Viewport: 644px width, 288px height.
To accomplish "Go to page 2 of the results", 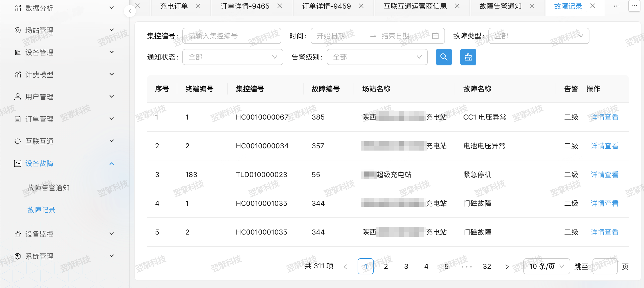I will (x=386, y=266).
